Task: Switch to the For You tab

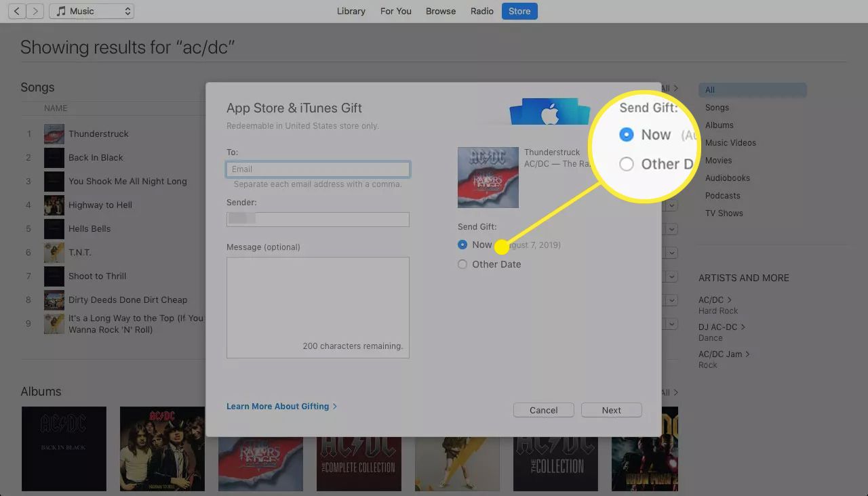Action: 396,11
